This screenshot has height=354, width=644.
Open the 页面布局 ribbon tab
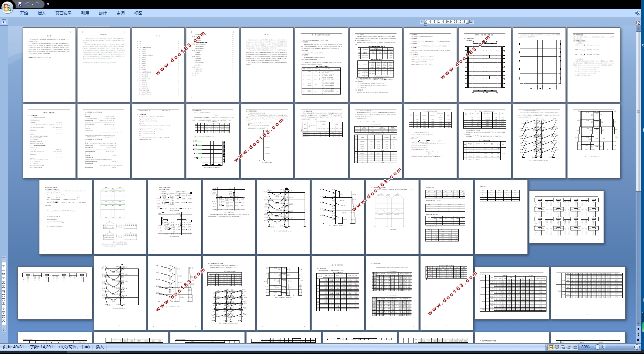63,13
